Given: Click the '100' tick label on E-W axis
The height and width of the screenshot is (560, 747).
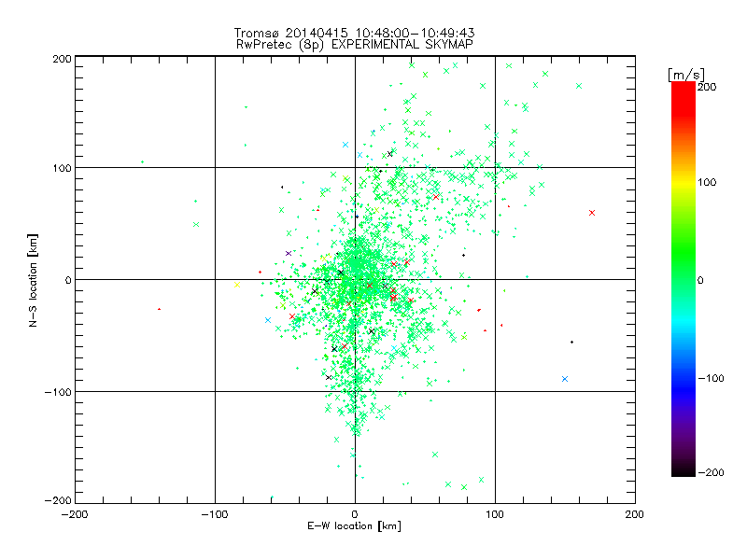Looking at the screenshot, I should tap(495, 514).
